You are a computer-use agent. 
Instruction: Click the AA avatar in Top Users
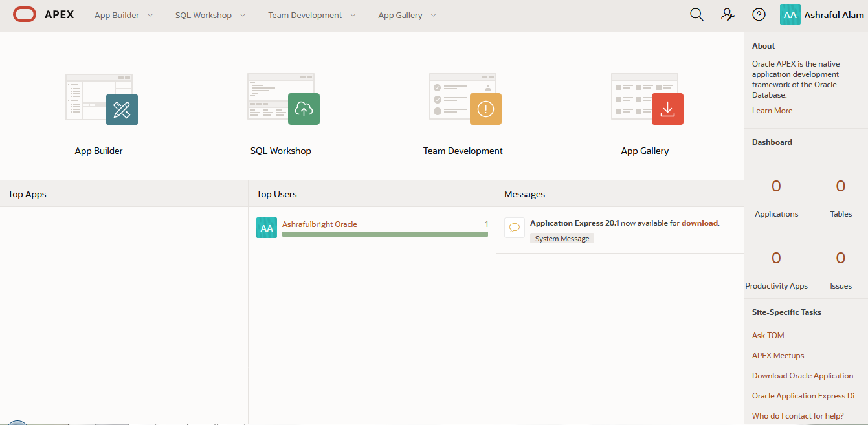(x=267, y=228)
